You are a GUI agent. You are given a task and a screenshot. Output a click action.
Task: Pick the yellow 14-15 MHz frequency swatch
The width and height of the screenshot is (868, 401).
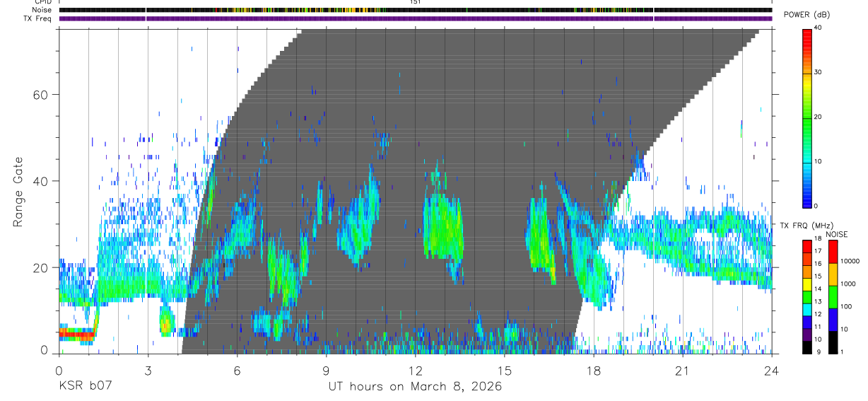point(807,284)
